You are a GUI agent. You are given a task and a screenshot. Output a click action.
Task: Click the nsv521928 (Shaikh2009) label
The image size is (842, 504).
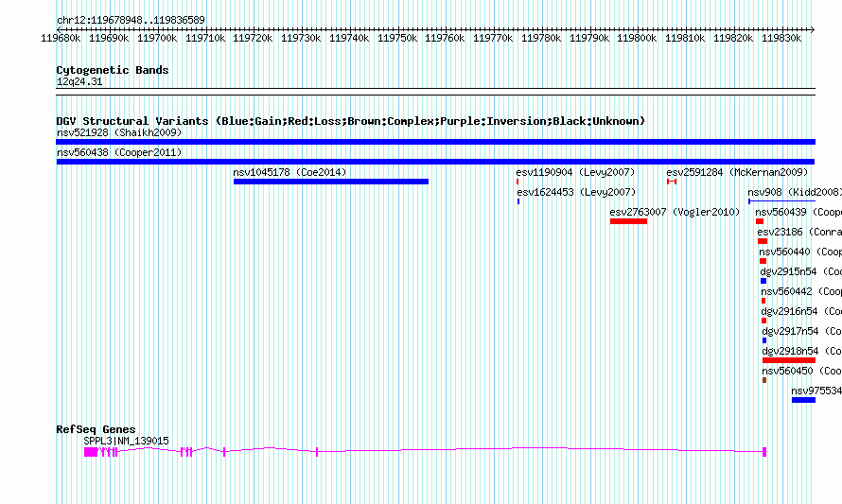pyautogui.click(x=119, y=132)
